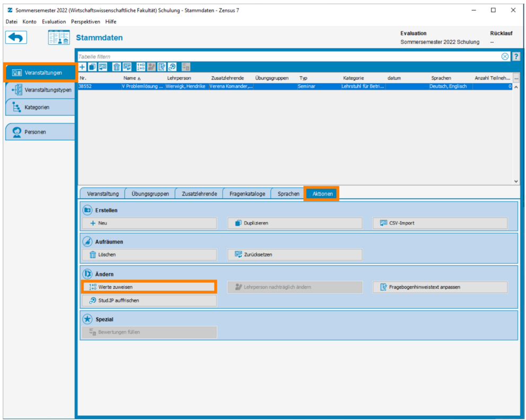Image resolution: width=526 pixels, height=420 pixels.
Task: Open the Hilfe menu
Action: point(111,22)
